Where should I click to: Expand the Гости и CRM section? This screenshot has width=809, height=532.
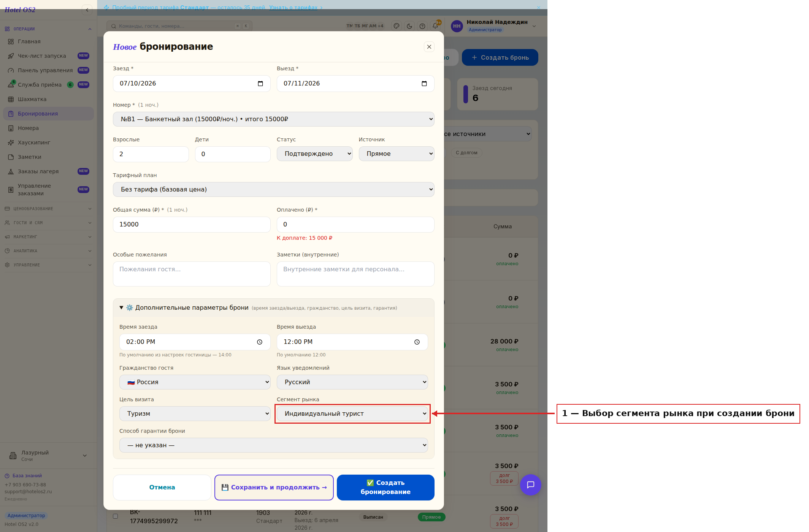coord(48,223)
